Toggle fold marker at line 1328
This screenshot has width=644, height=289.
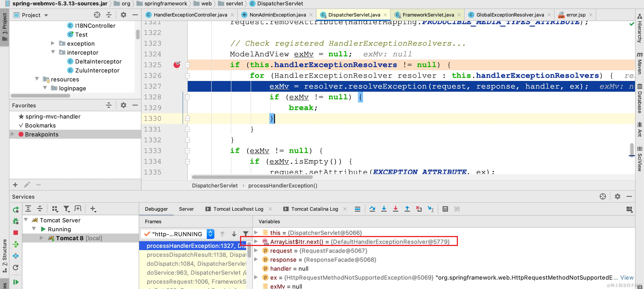point(187,97)
